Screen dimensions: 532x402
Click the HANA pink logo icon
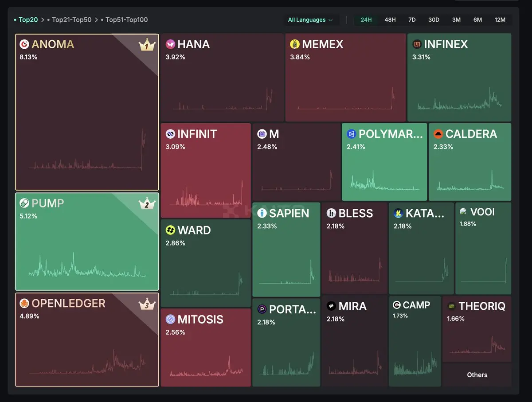click(170, 44)
